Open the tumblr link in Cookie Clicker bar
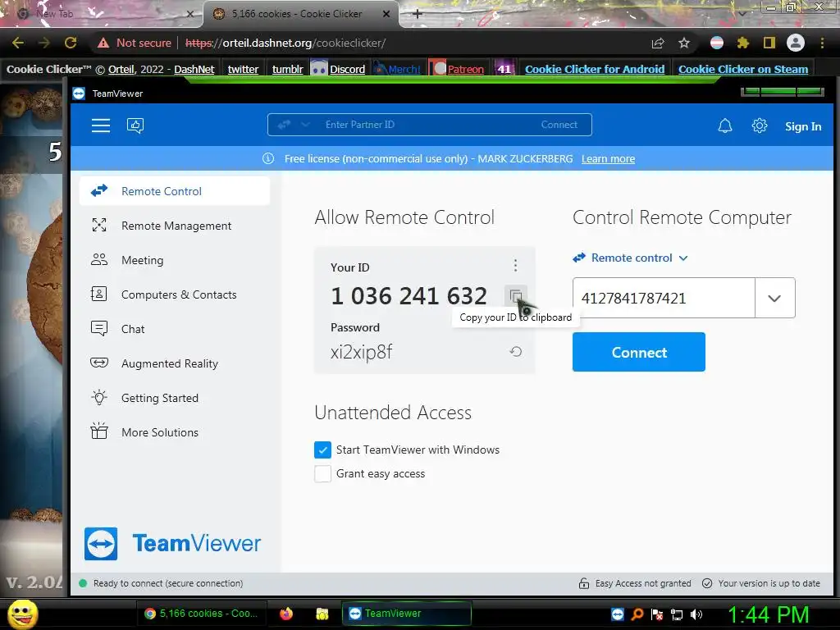 pyautogui.click(x=287, y=69)
